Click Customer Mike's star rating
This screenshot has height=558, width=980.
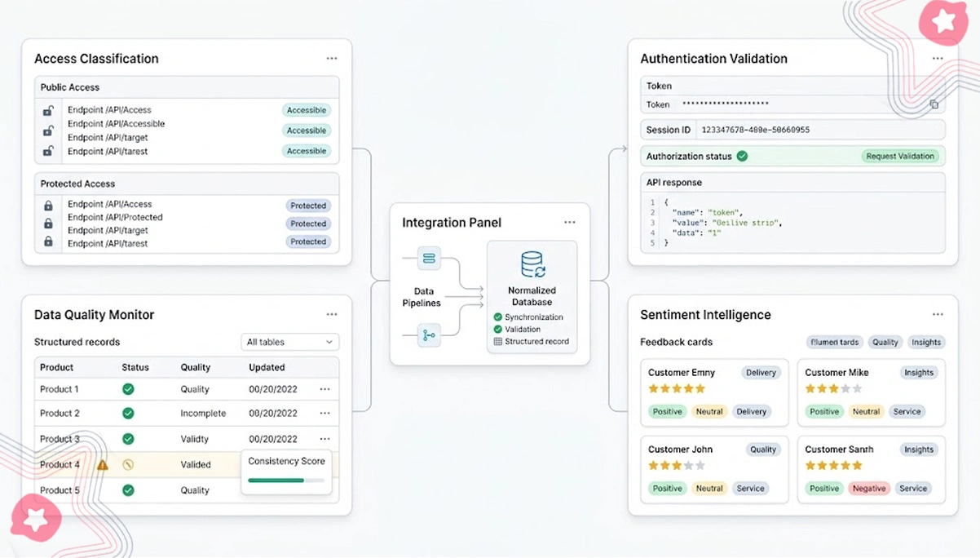click(833, 389)
